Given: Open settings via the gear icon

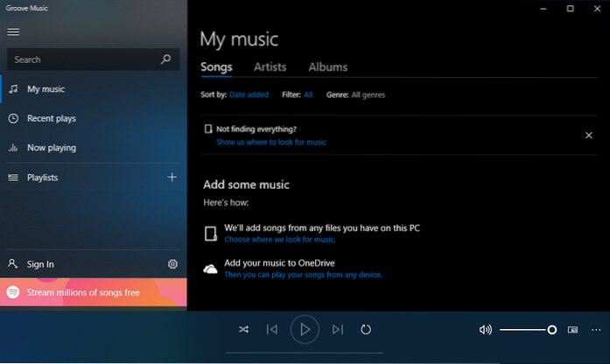Looking at the screenshot, I should coord(172,264).
